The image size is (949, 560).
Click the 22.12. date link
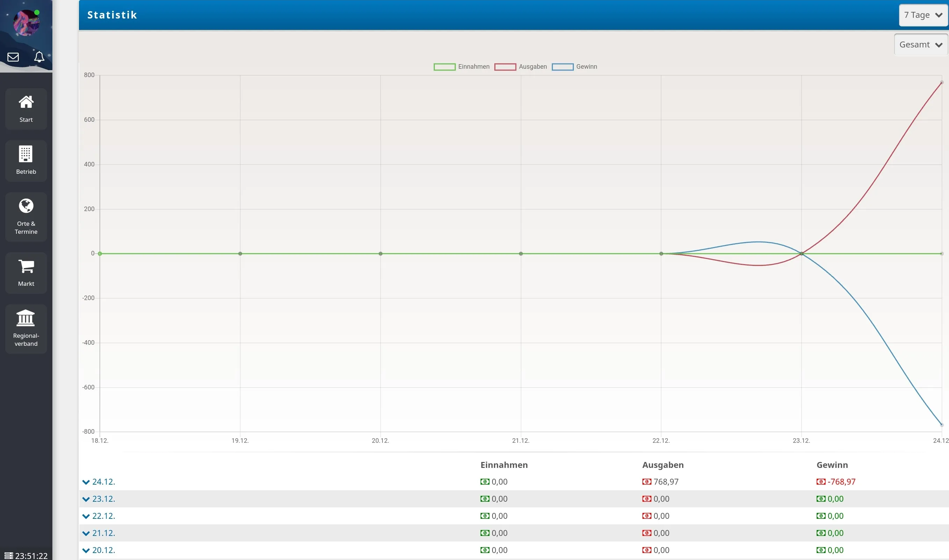click(103, 516)
